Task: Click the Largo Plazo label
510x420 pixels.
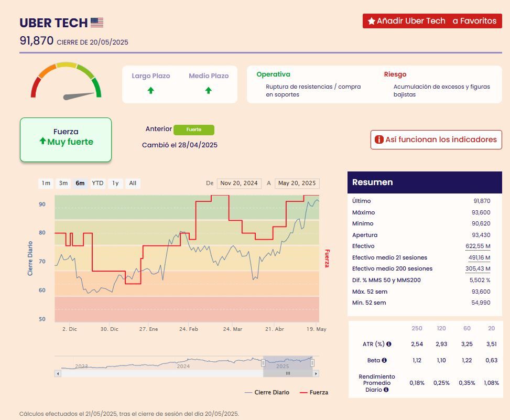Action: click(x=151, y=76)
